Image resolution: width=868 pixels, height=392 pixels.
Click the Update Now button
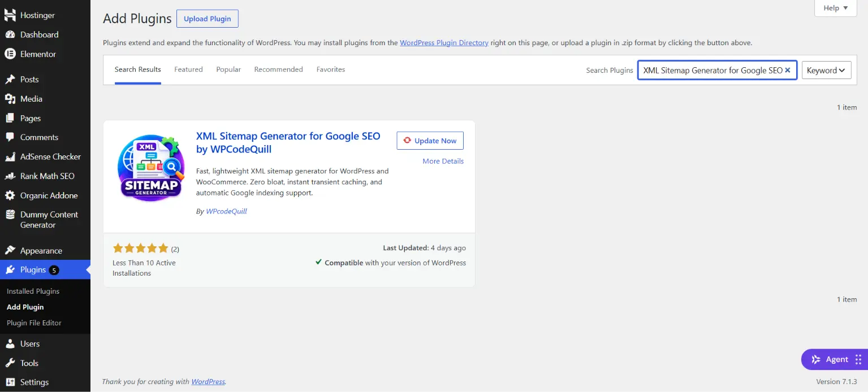(x=430, y=141)
